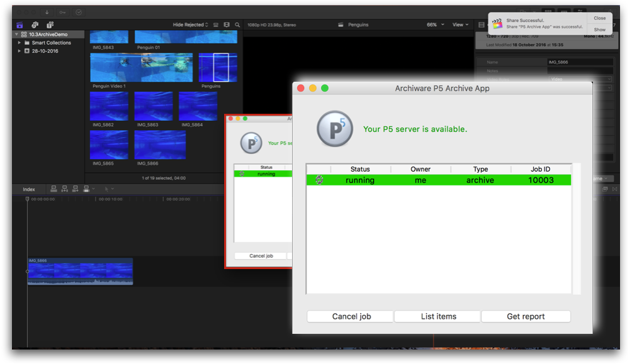Sort by the Owner column header
The width and height of the screenshot is (632, 364).
420,169
